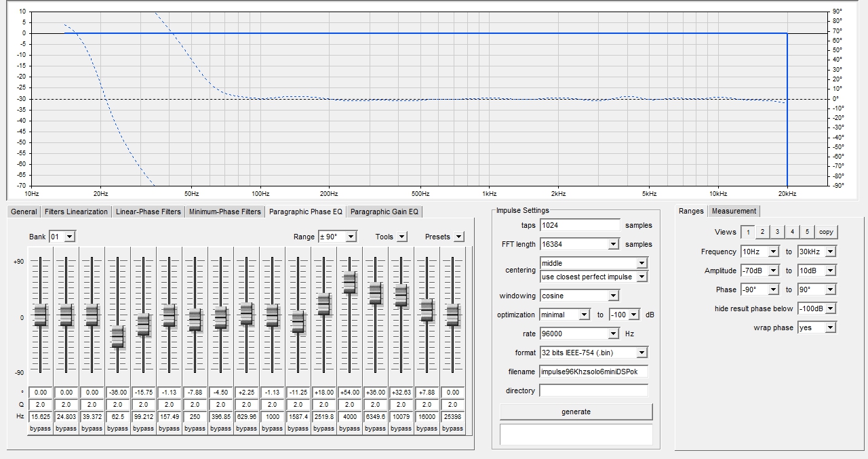Screen dimensions: 868x459
Task: Click the +32.63 degree value field
Action: click(x=401, y=393)
